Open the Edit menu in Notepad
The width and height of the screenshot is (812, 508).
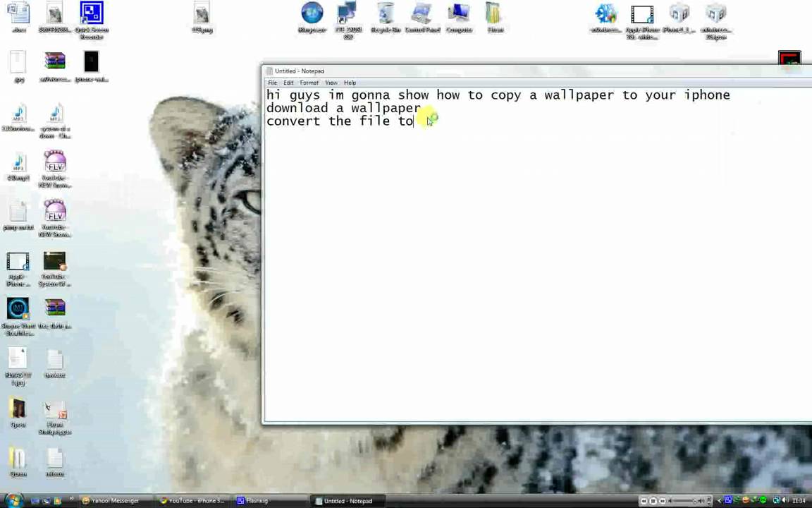288,83
